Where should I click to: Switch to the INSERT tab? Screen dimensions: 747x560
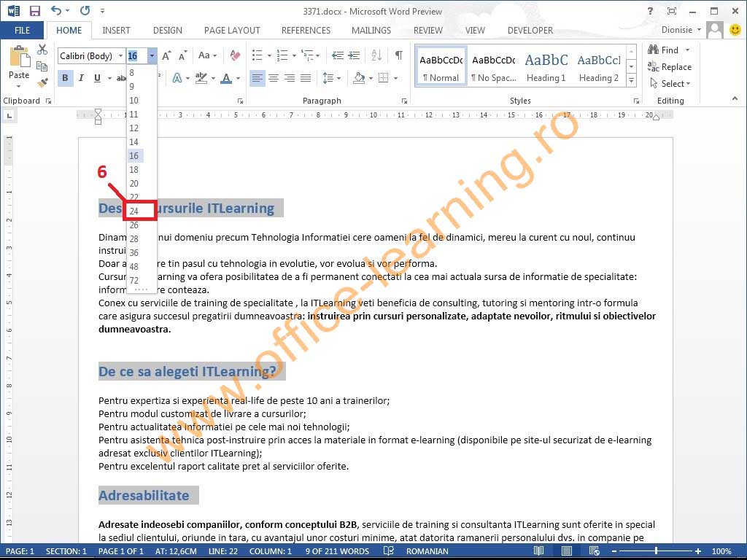(x=116, y=31)
